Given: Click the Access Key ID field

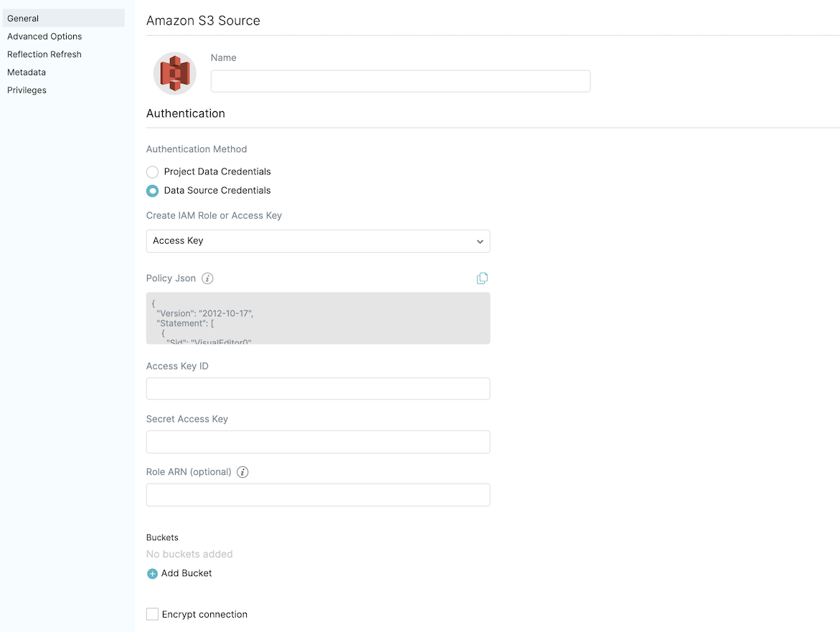Looking at the screenshot, I should pos(318,389).
